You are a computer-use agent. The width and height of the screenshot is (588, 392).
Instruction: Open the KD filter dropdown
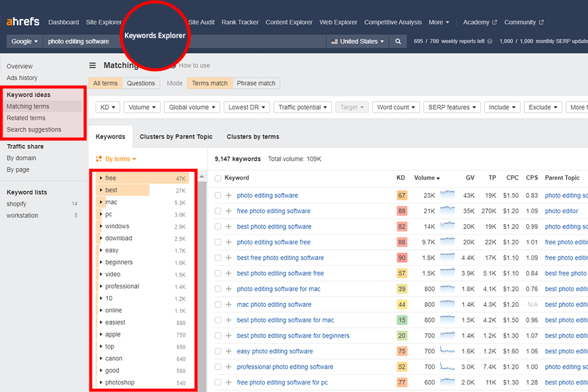pyautogui.click(x=108, y=107)
